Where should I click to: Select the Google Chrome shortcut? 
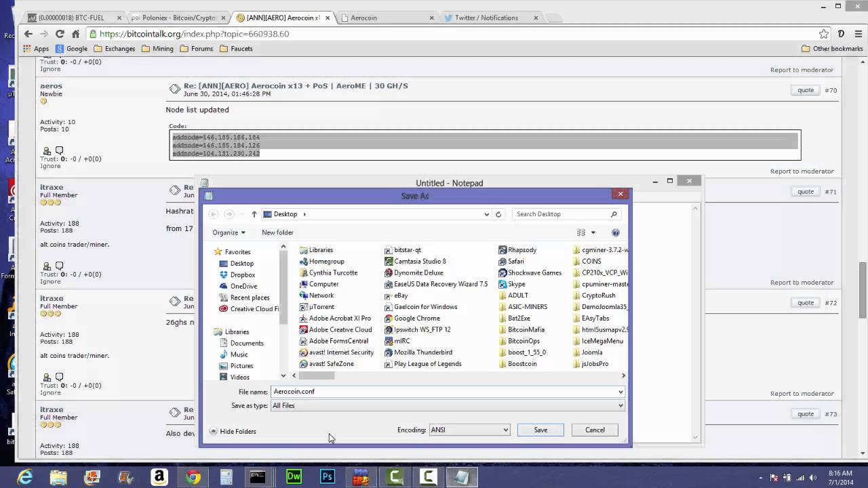coord(412,318)
